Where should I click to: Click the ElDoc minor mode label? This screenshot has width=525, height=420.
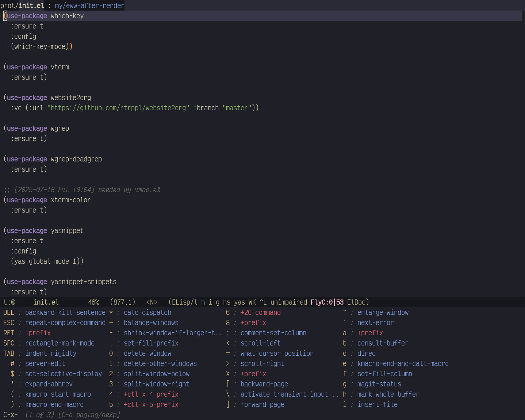(x=356, y=302)
